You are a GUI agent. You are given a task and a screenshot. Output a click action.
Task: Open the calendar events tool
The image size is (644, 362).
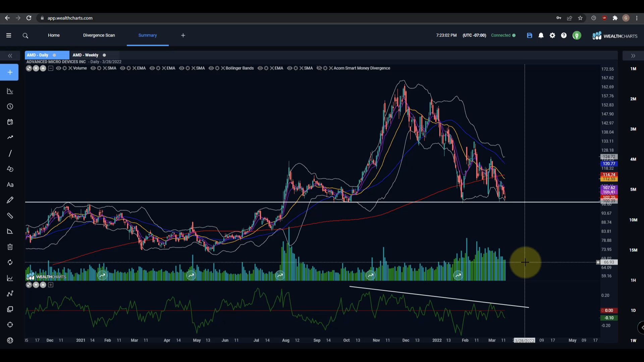point(10,122)
